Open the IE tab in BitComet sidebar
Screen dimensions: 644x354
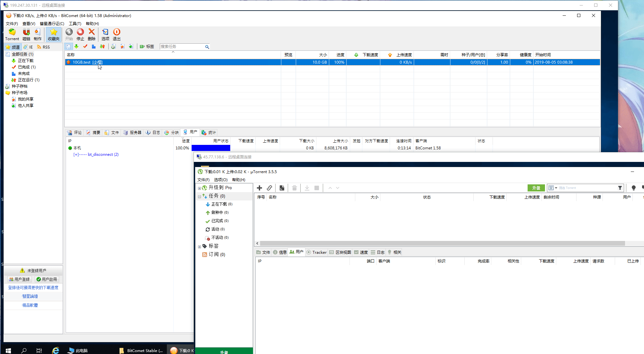(x=28, y=47)
